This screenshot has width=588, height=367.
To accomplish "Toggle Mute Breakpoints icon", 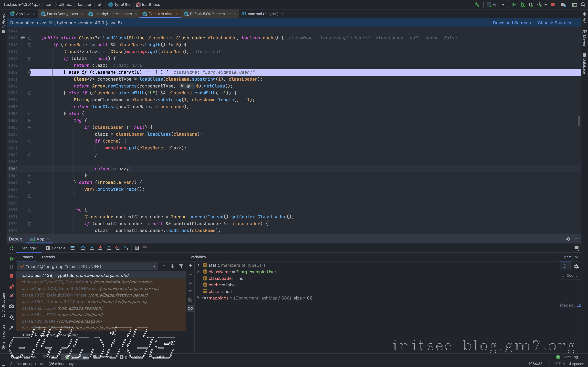I will point(11,295).
